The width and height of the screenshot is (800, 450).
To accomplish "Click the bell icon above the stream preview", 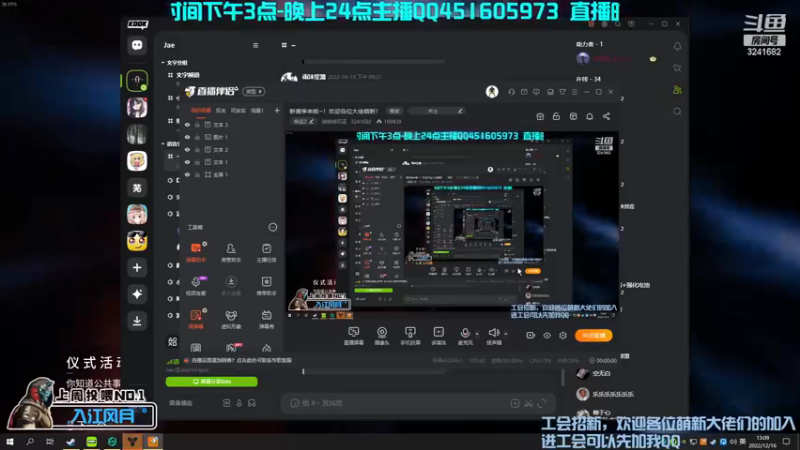I will [589, 116].
